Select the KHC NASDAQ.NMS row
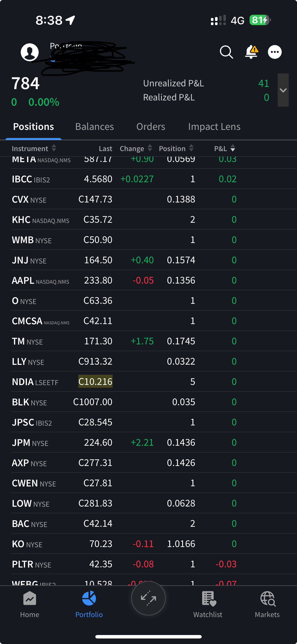This screenshot has width=297, height=644. [x=148, y=219]
